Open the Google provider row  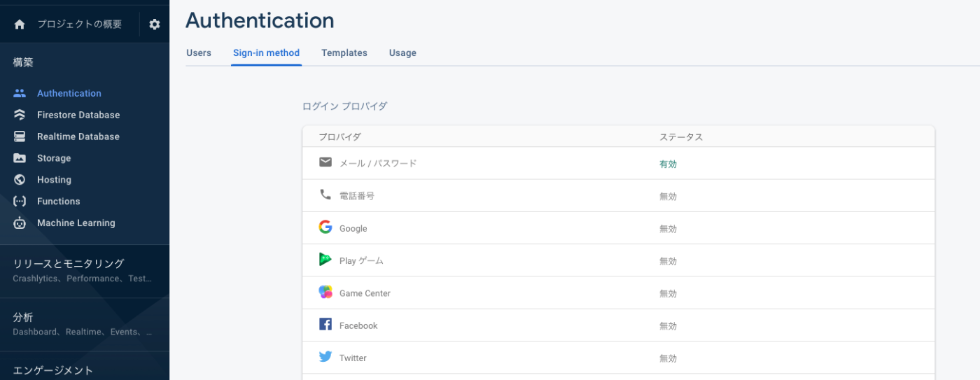point(618,228)
